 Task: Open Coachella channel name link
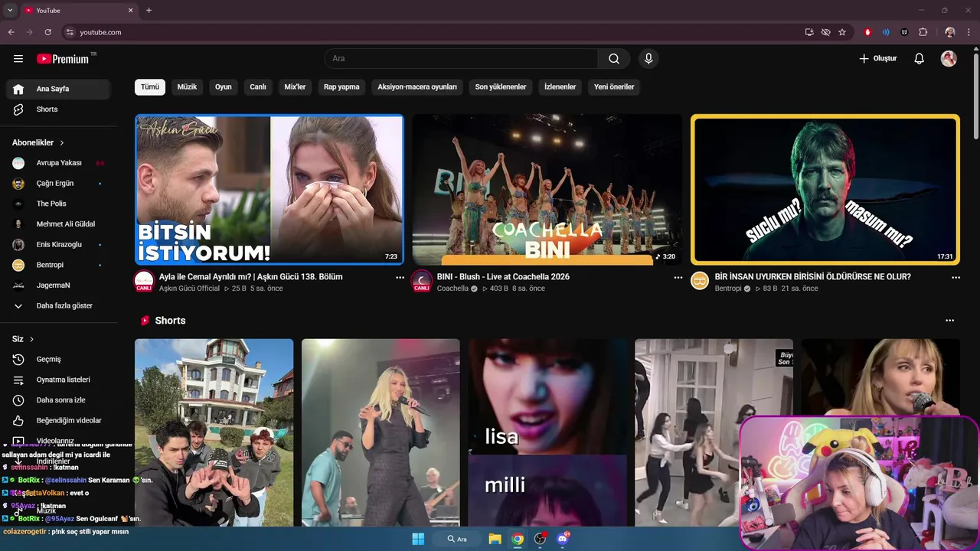452,289
